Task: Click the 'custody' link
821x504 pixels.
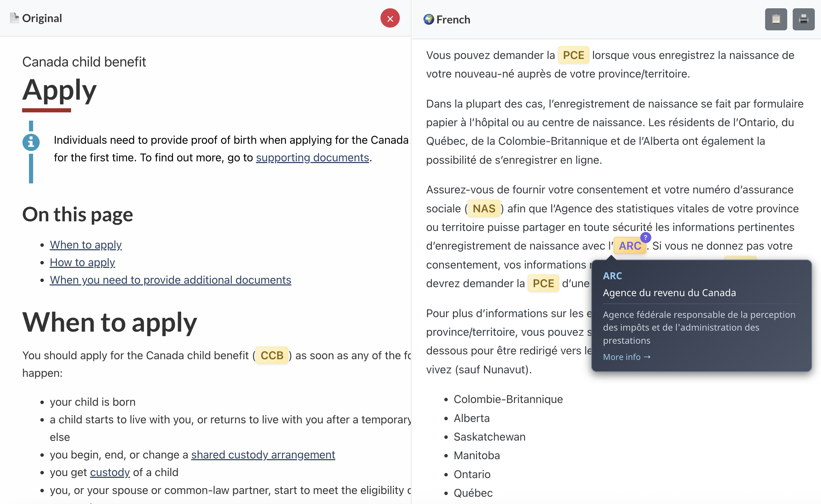Action: [x=110, y=472]
